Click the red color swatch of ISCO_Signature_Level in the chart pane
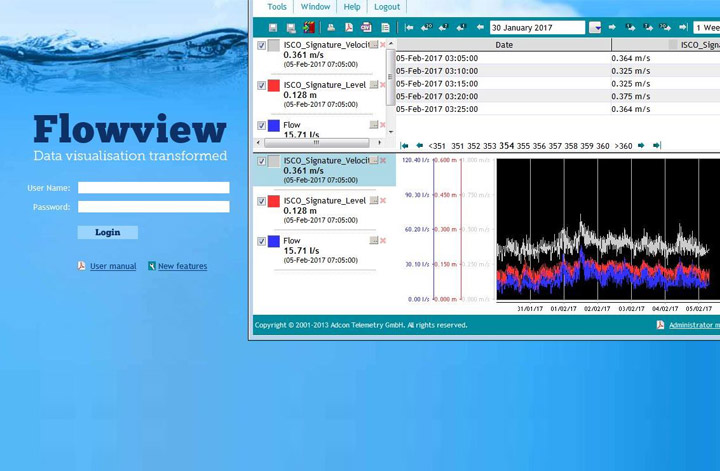Screen dimensions: 720x471 (x=274, y=201)
